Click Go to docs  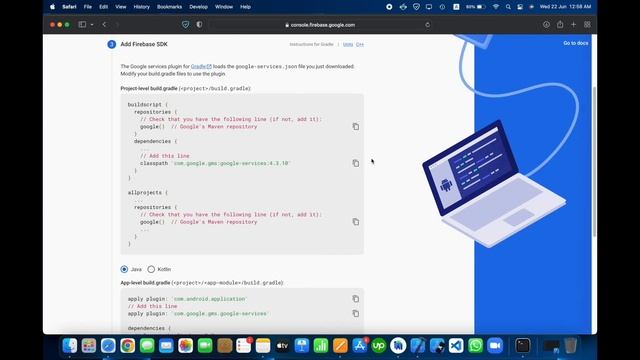[x=576, y=43]
